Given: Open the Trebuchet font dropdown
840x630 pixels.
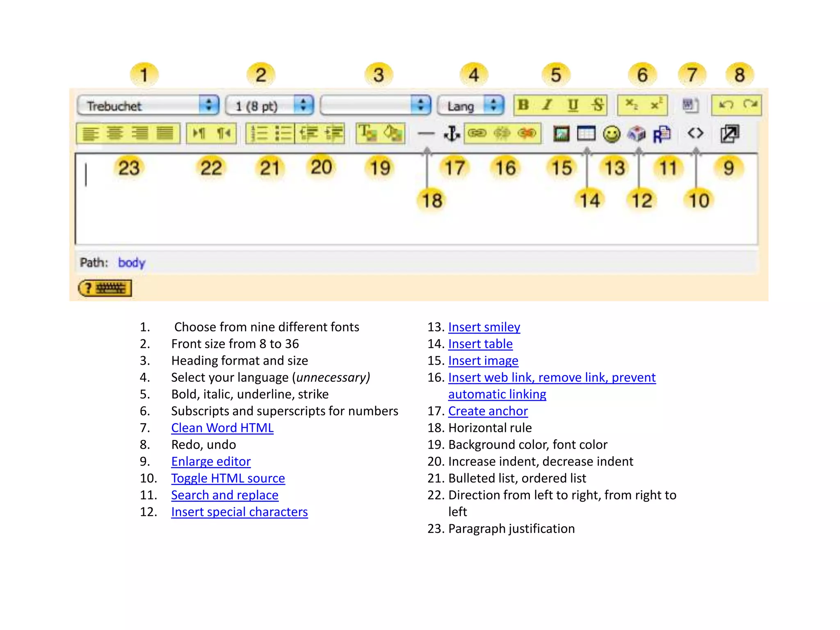Looking at the screenshot, I should pyautogui.click(x=148, y=105).
